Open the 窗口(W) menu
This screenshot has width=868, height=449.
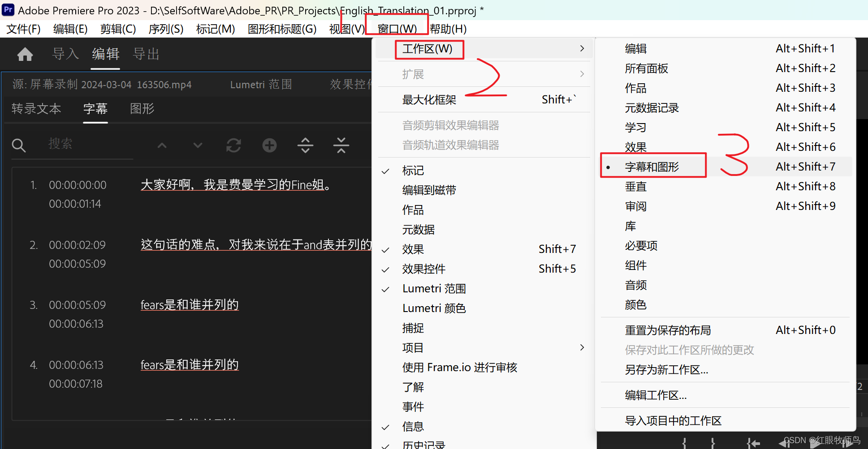click(397, 29)
